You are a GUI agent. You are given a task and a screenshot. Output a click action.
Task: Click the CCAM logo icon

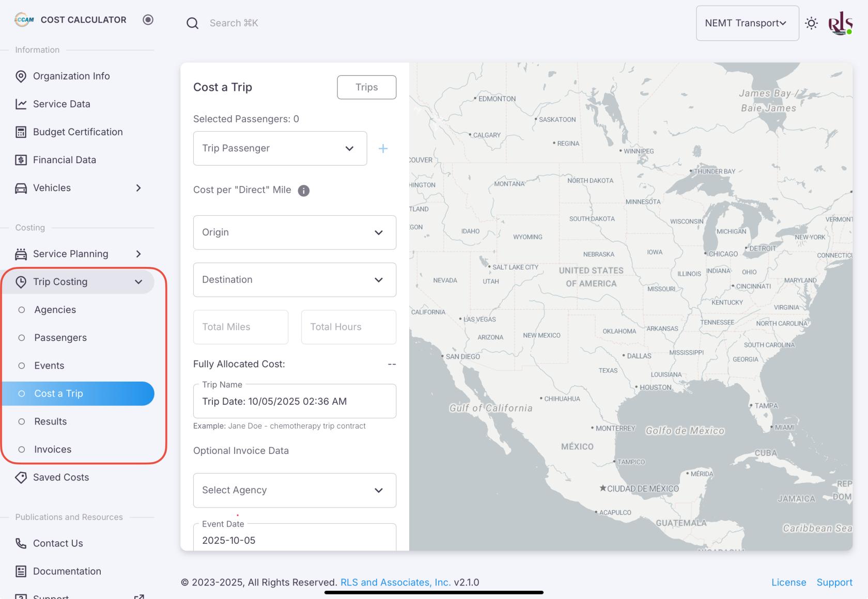[24, 20]
